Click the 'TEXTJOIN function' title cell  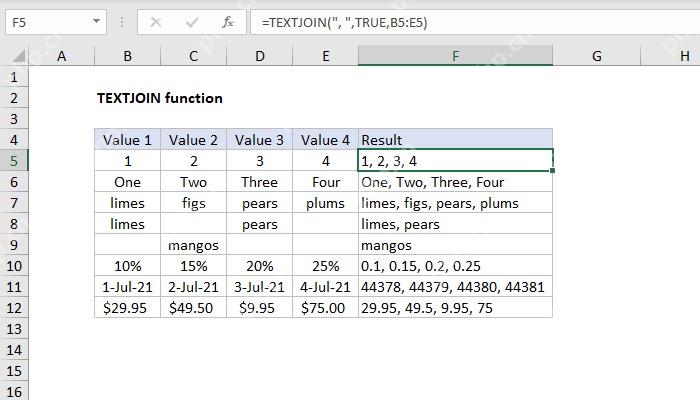[160, 98]
